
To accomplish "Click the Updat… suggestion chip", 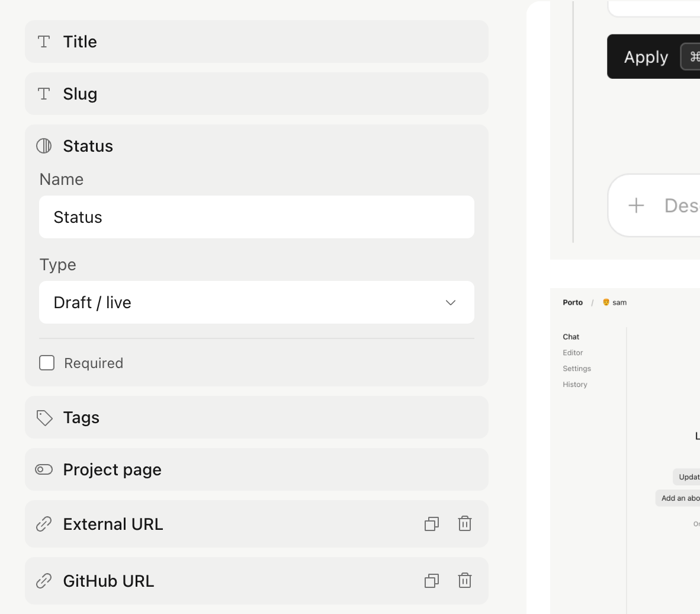I will click(x=686, y=477).
